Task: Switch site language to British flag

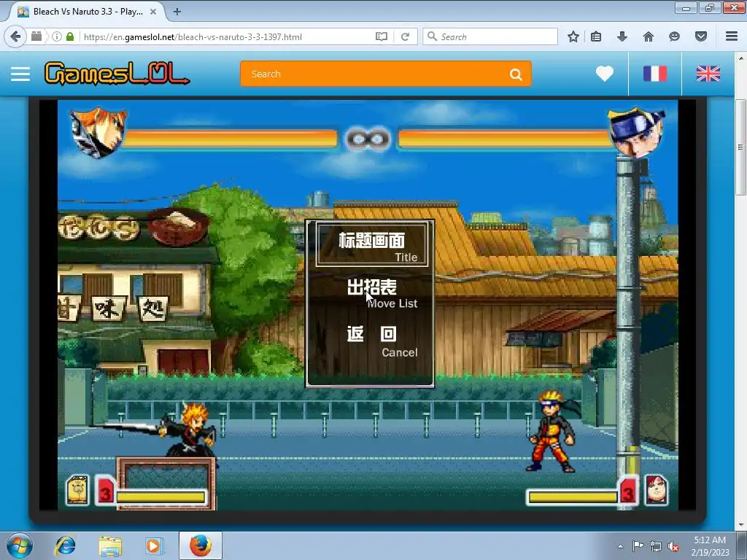Action: (708, 74)
